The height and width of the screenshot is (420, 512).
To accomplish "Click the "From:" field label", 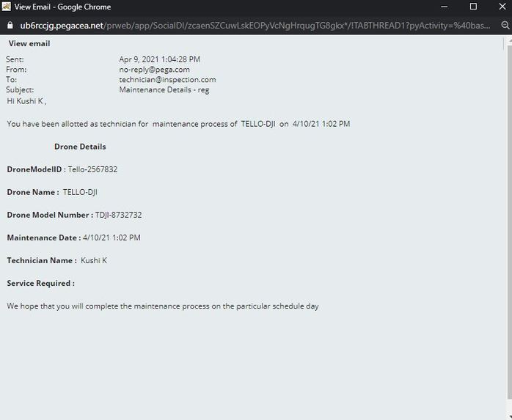I will 16,70.
